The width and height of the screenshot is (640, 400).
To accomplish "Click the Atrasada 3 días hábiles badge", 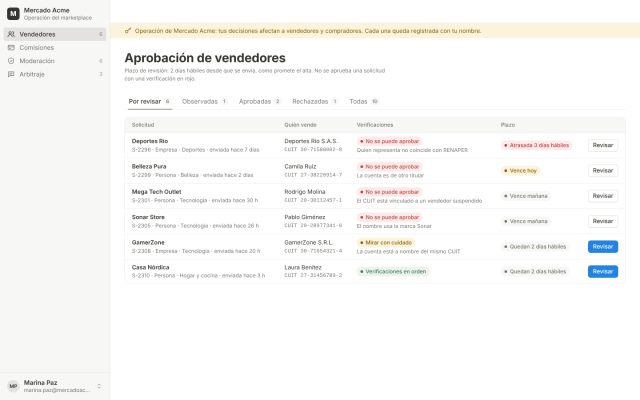I will [536, 145].
